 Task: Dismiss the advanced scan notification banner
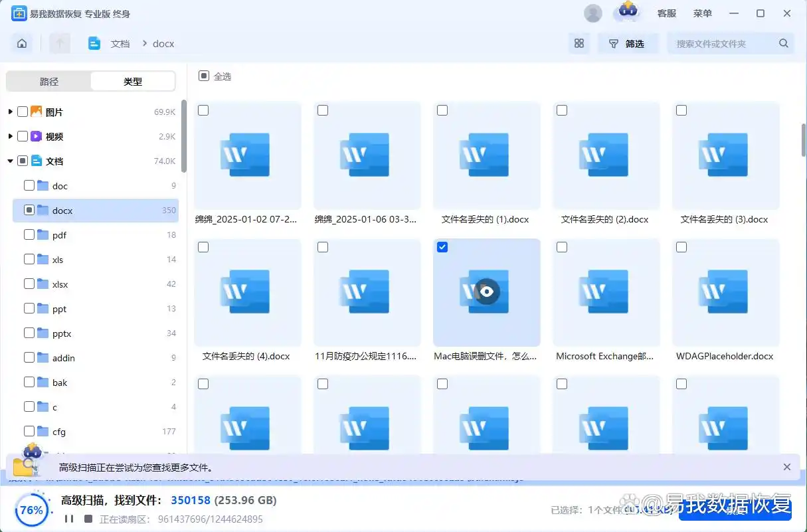click(788, 467)
